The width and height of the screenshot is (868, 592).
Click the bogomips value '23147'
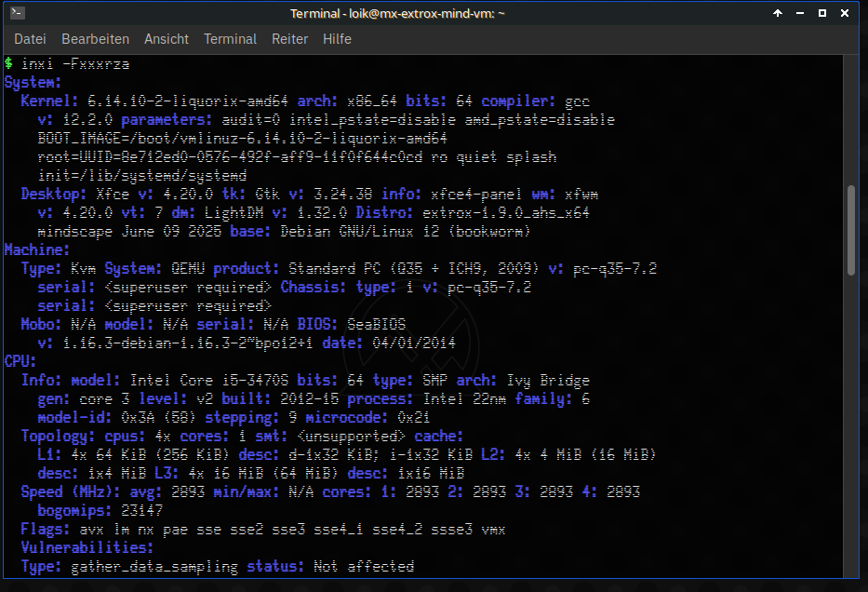tap(141, 511)
